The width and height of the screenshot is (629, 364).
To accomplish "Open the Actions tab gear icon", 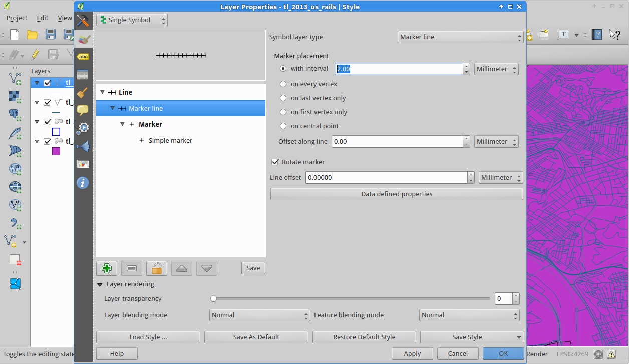I will pos(83,128).
